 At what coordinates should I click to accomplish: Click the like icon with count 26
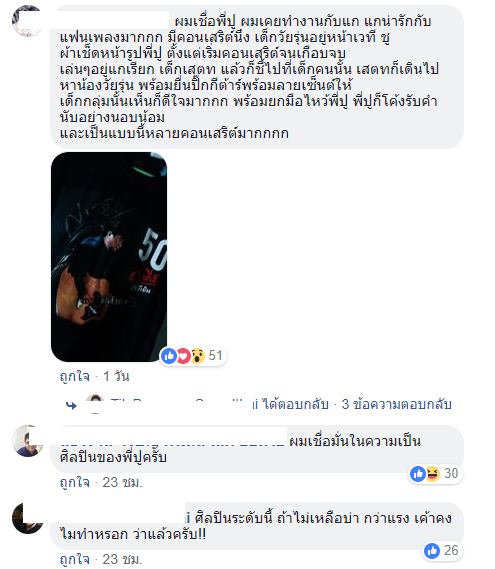[432, 550]
